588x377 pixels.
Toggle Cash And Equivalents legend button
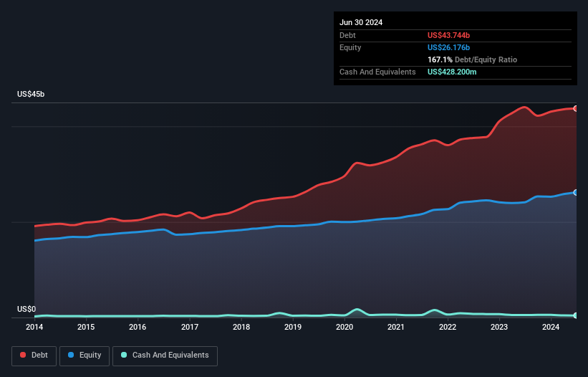coord(165,355)
